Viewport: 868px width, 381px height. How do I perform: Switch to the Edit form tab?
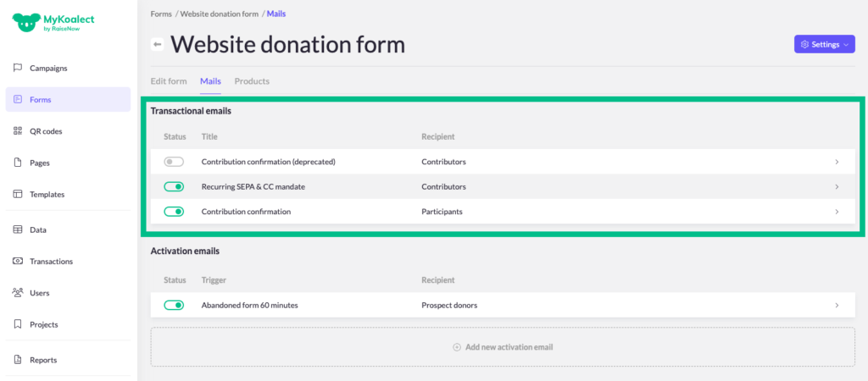coord(169,81)
